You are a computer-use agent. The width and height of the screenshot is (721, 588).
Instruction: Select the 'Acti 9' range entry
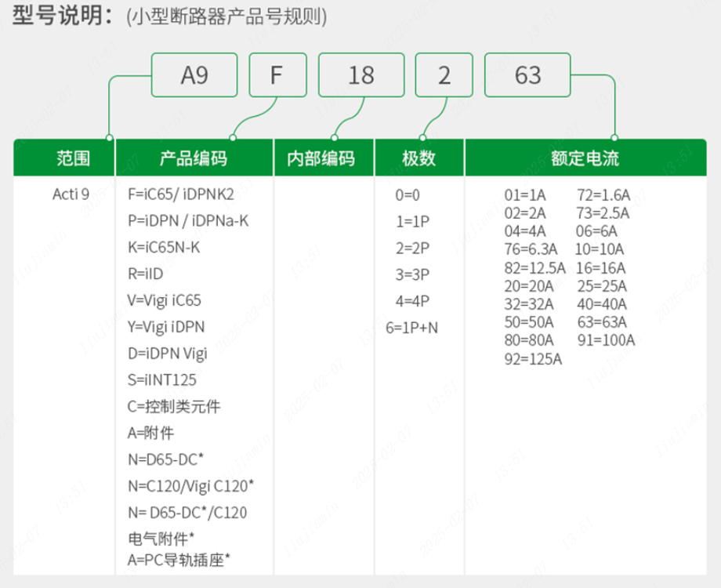click(x=71, y=194)
